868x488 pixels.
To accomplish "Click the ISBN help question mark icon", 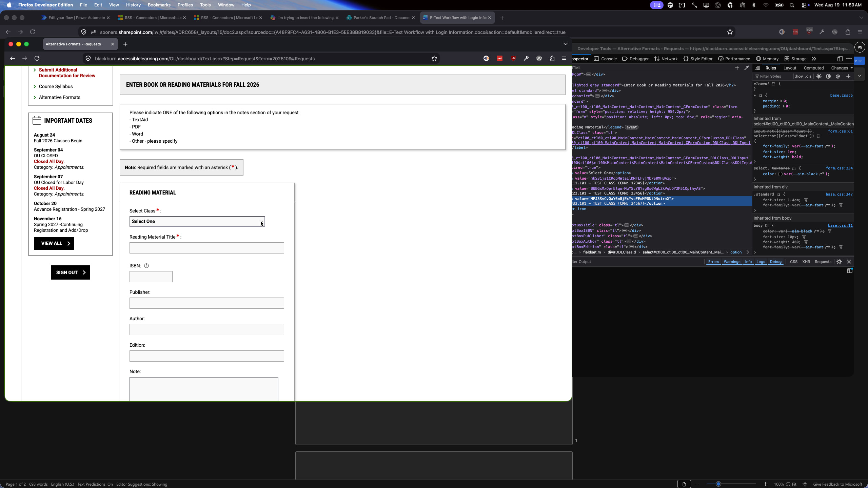I will click(x=146, y=266).
